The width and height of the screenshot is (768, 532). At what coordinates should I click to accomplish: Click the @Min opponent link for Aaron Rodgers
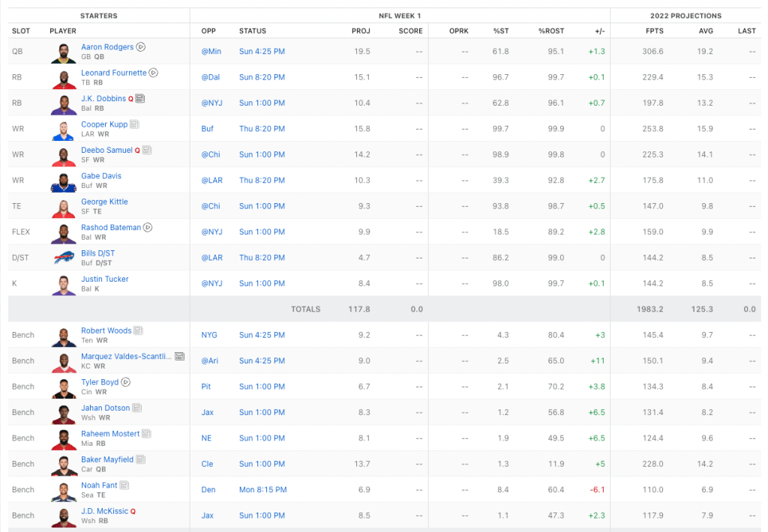coord(209,52)
